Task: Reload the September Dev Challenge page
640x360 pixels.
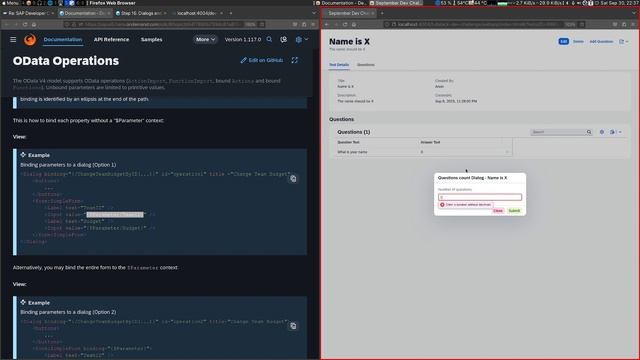Action: [345, 24]
